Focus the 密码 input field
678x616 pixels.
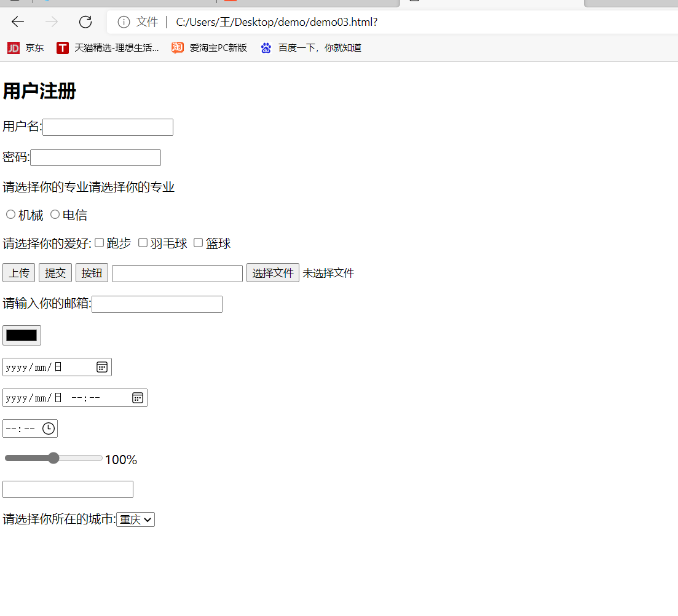point(95,158)
